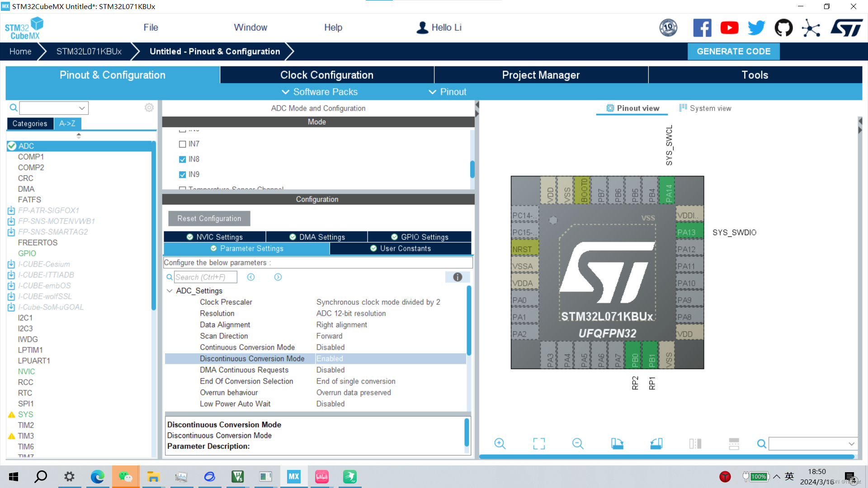Open the GPIO Settings tab

tap(420, 237)
